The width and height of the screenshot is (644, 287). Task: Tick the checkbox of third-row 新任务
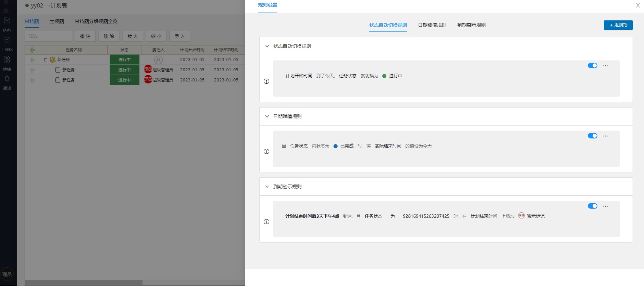coord(58,80)
